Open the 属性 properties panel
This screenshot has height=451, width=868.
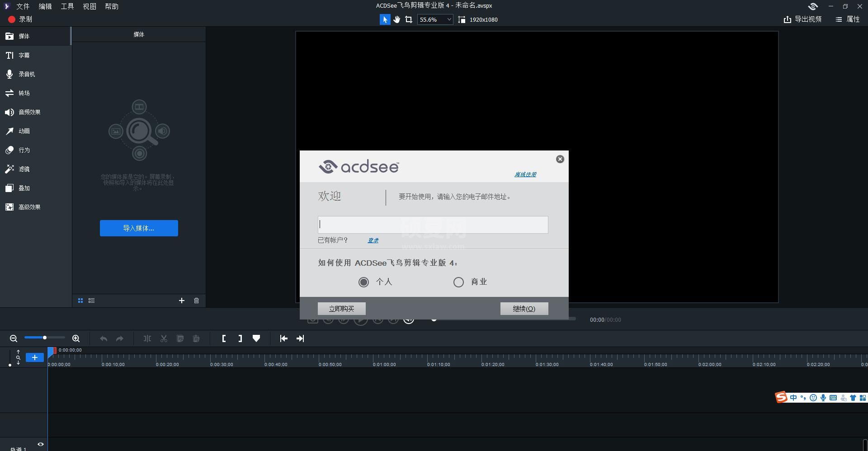(x=848, y=19)
